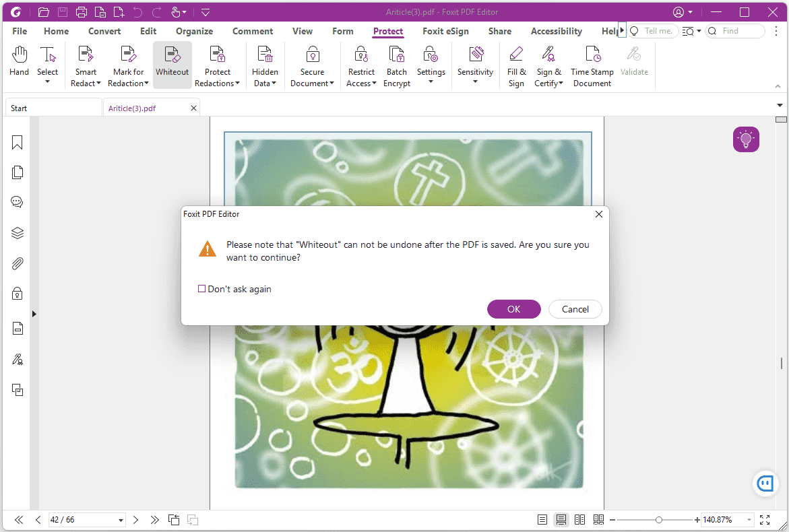Open the Time Stamp Document tool
Image resolution: width=789 pixels, height=532 pixels.
point(592,64)
